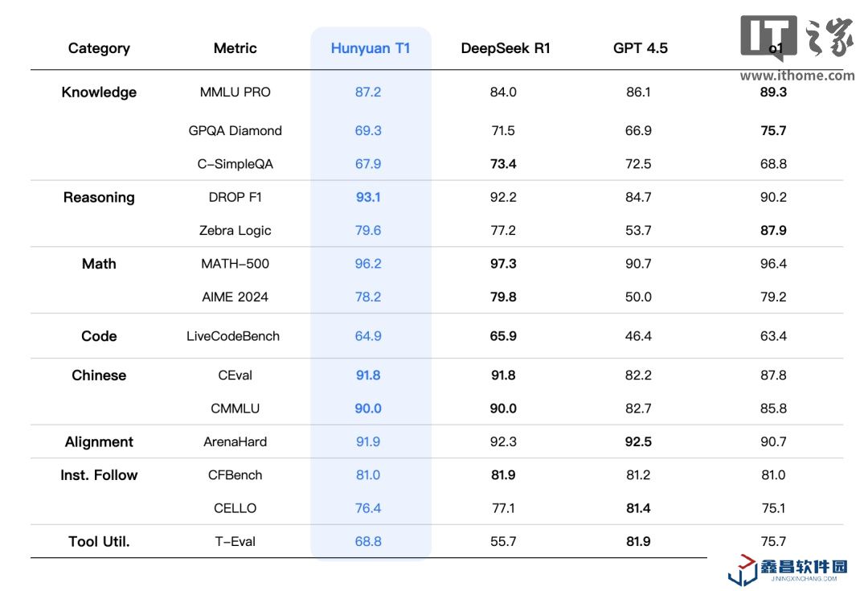Viewport: 868px width, 591px height.
Task: Click the LiveCodeBench metric name
Action: (x=233, y=336)
